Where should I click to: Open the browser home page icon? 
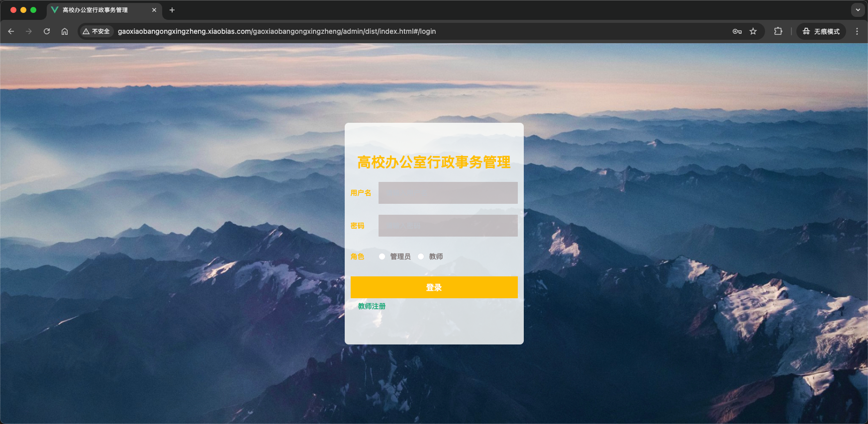pos(65,31)
